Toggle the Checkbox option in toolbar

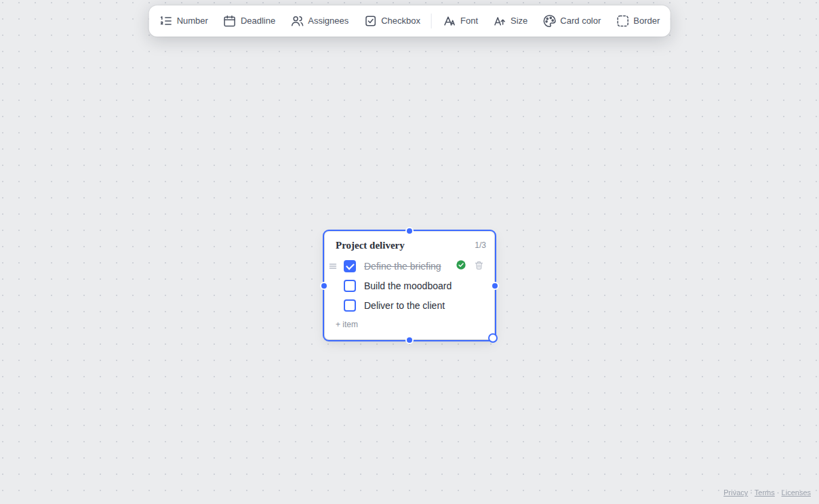click(x=393, y=21)
